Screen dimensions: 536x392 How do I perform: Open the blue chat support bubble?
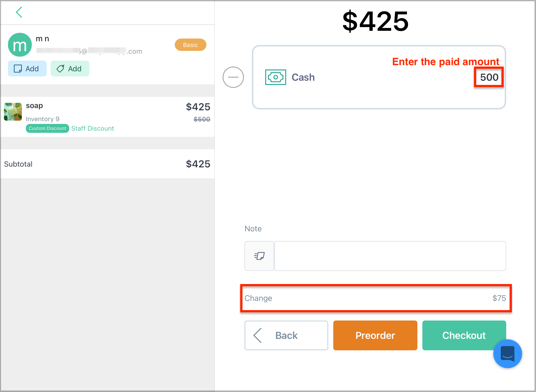507,354
